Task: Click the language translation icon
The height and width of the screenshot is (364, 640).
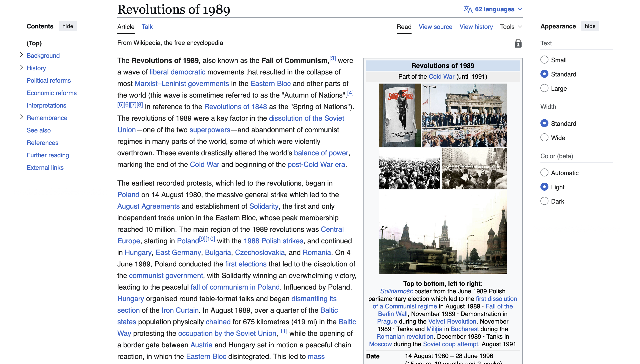Action: [468, 9]
